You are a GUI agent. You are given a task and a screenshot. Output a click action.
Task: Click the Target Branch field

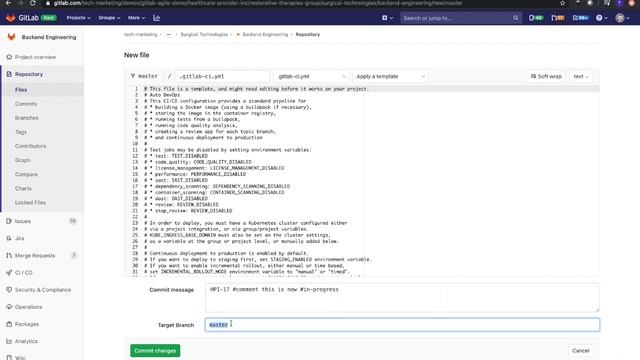tap(402, 325)
